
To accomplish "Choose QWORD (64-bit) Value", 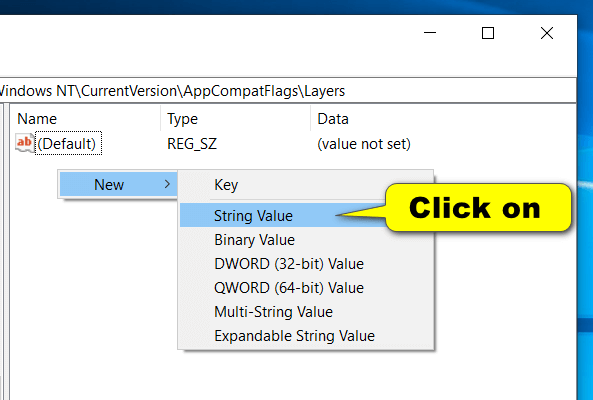I will tap(289, 288).
